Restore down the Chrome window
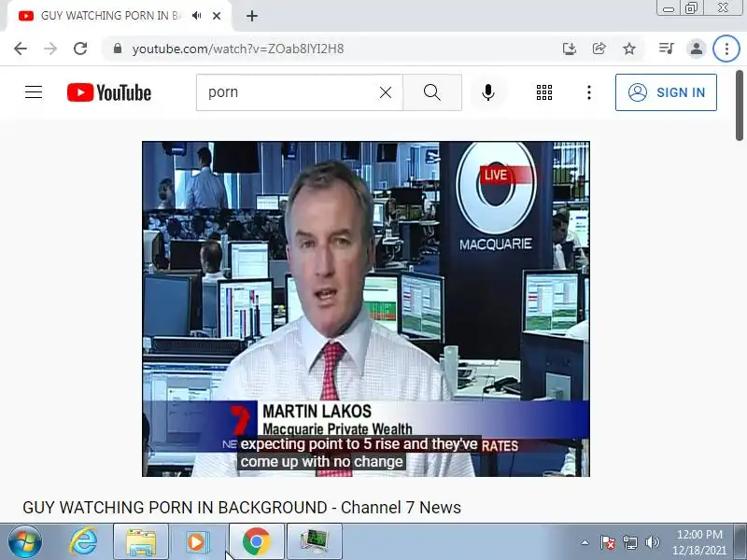Screen dimensions: 747x560 [x=691, y=8]
